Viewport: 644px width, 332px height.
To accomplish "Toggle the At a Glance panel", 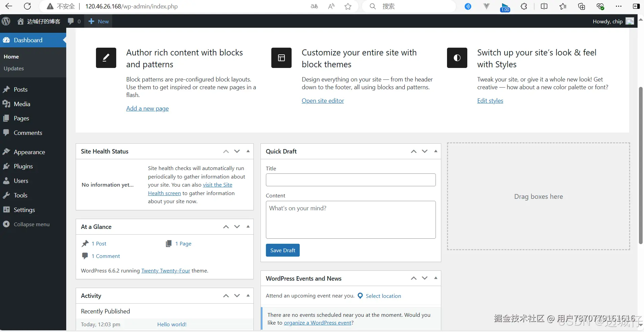I will click(x=248, y=227).
